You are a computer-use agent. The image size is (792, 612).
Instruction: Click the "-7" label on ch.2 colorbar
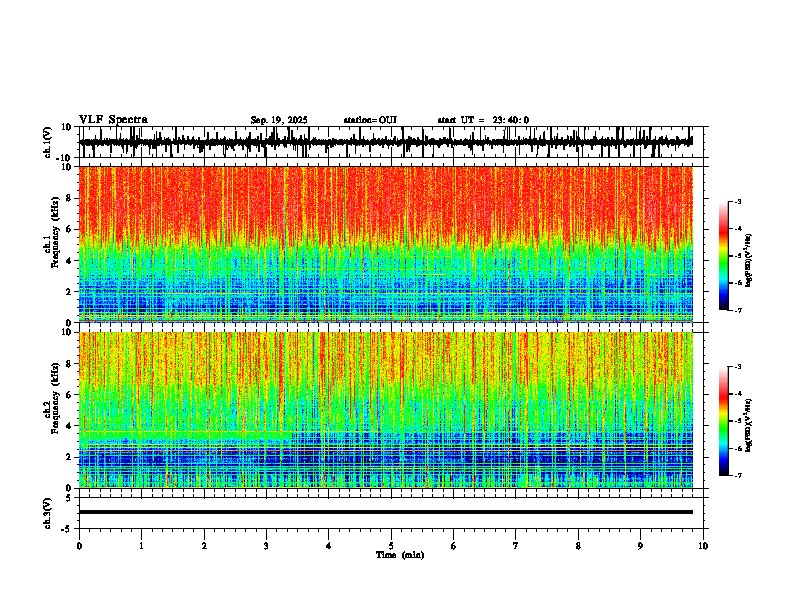737,475
